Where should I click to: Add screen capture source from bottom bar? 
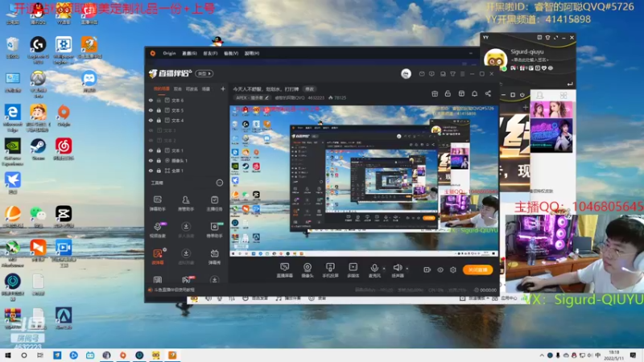click(284, 270)
